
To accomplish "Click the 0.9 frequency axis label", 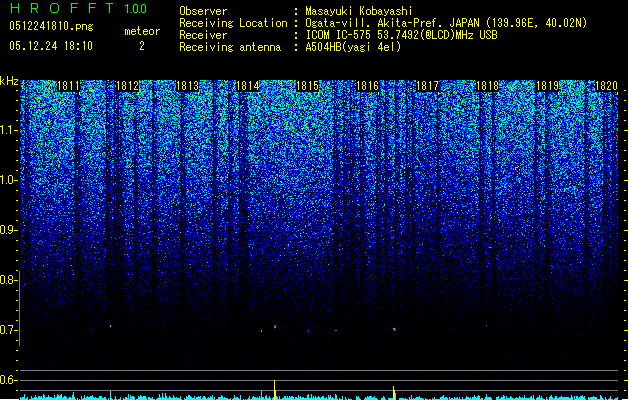I will 8,230.
